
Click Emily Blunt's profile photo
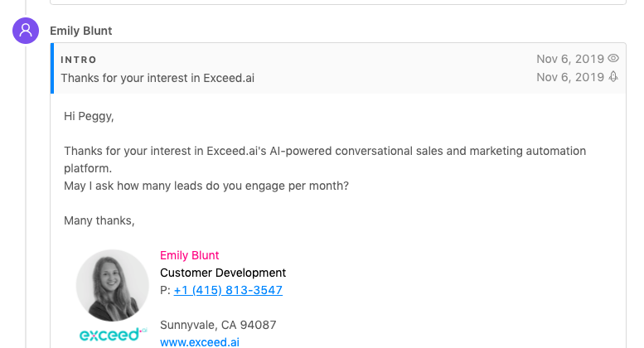113,286
